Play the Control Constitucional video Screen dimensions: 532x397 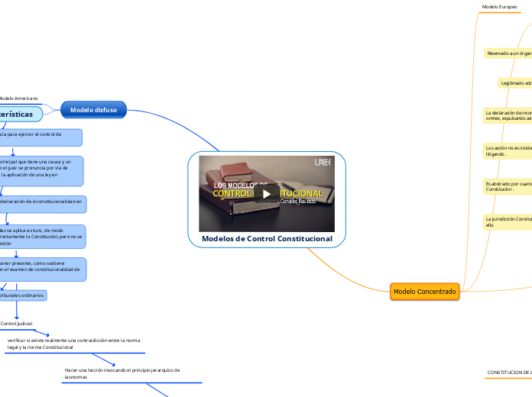coord(267,194)
